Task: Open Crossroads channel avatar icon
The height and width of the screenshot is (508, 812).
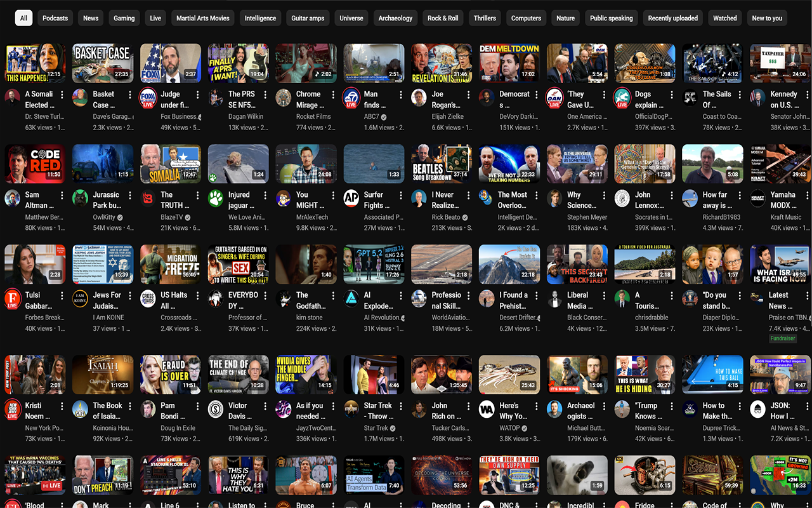Action: pos(148,298)
